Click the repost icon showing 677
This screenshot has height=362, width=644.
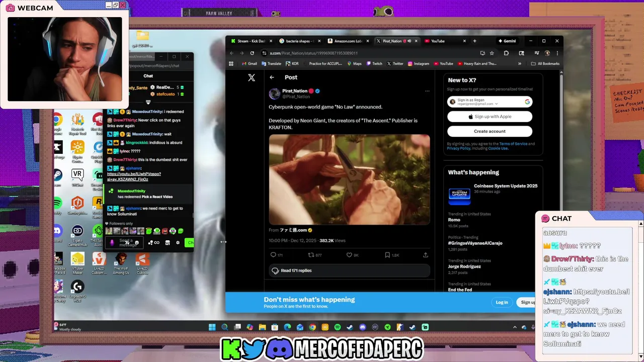310,255
